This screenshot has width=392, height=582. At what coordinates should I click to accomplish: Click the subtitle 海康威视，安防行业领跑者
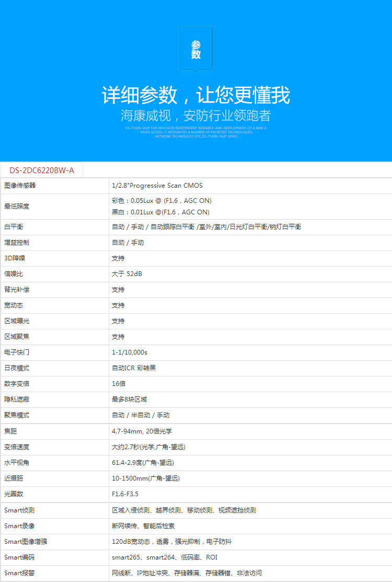click(196, 116)
